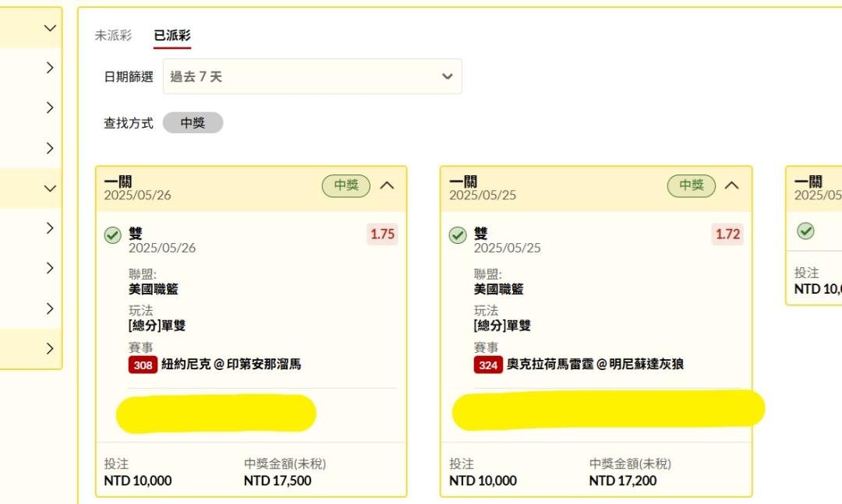This screenshot has height=504, width=842.
Task: Click the winning amount NTD 17,200
Action: point(623,481)
